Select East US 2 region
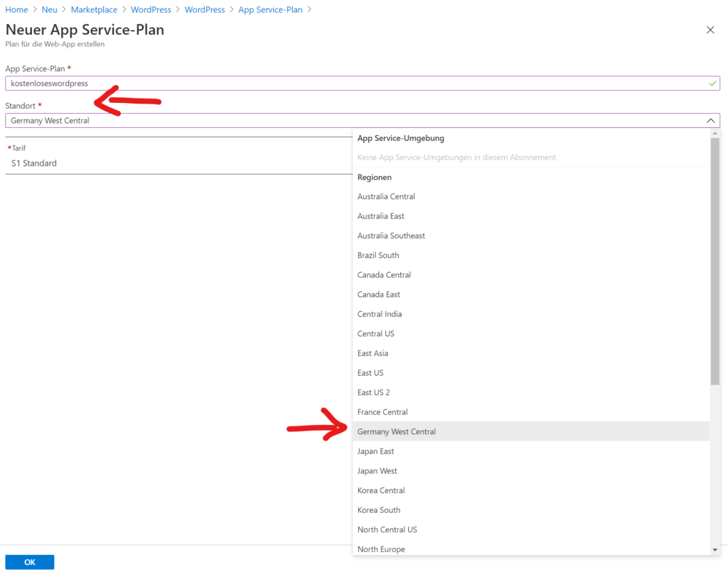The width and height of the screenshot is (728, 572). pos(531,392)
